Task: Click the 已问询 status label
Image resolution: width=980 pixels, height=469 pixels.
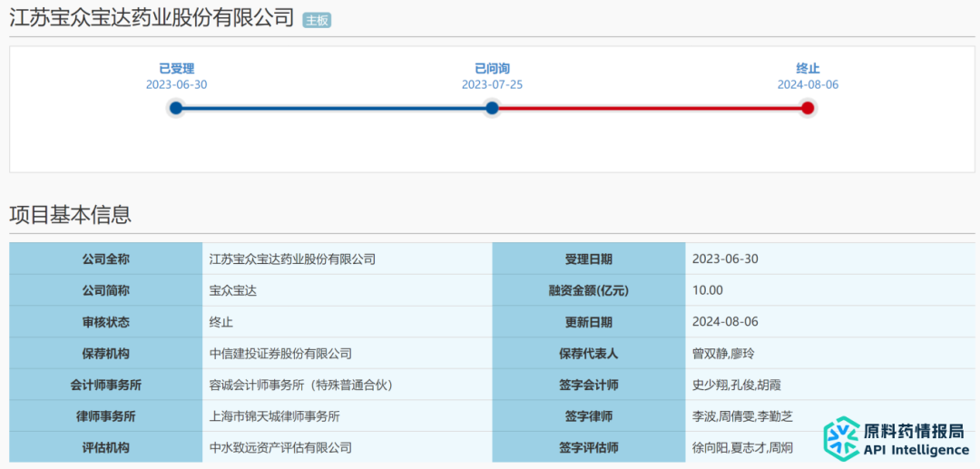Action: pyautogui.click(x=493, y=69)
